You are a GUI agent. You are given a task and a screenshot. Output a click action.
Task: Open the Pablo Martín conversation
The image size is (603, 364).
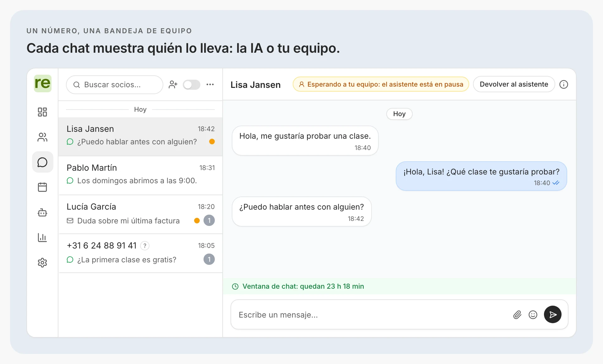coord(140,175)
